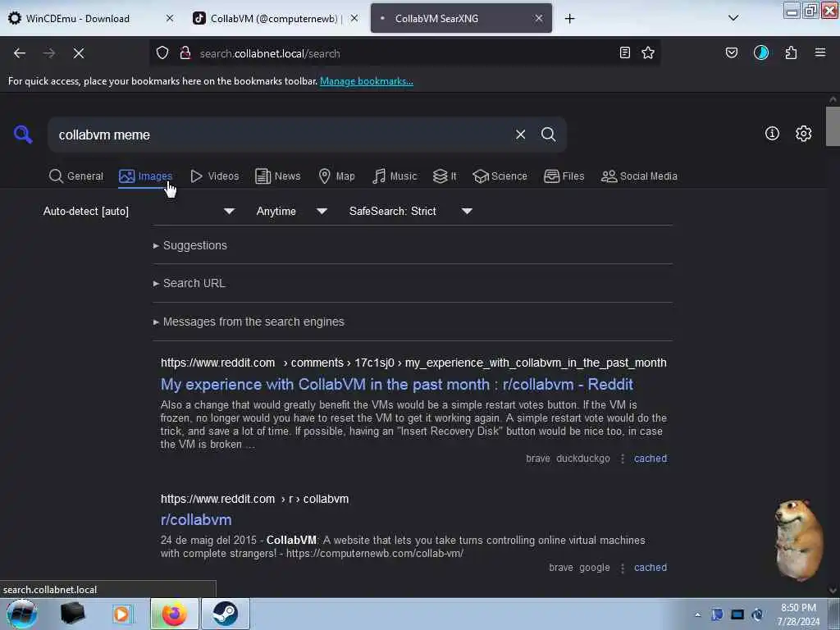This screenshot has width=840, height=630.
Task: Select the News search category
Action: [278, 176]
